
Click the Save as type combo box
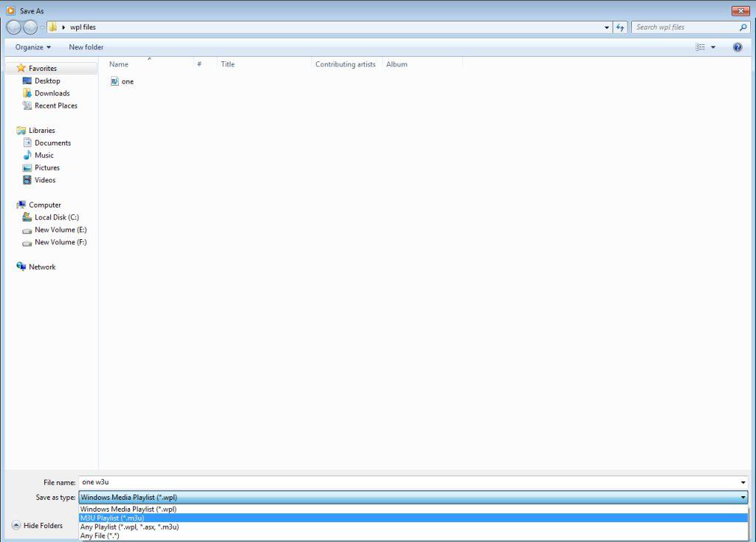(413, 497)
